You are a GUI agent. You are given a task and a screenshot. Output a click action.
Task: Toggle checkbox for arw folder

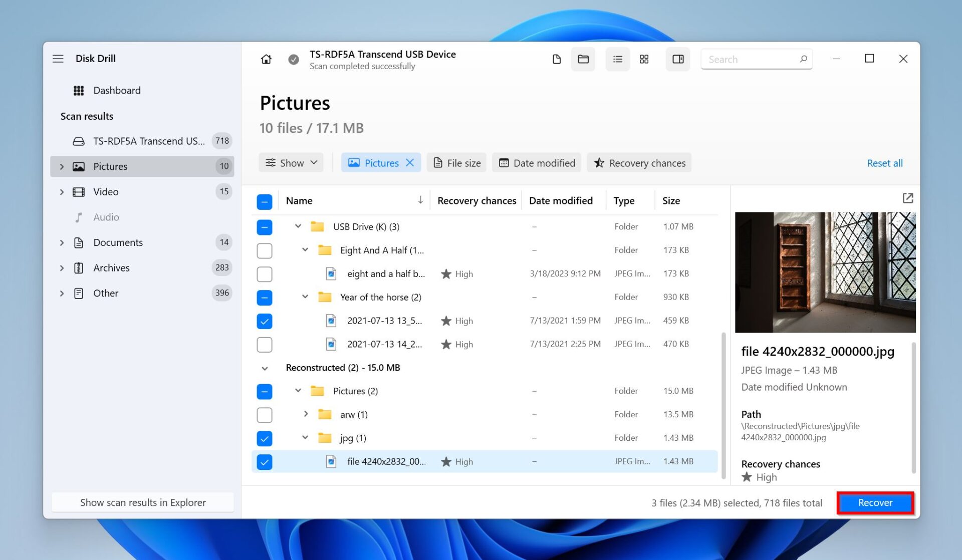pyautogui.click(x=264, y=414)
